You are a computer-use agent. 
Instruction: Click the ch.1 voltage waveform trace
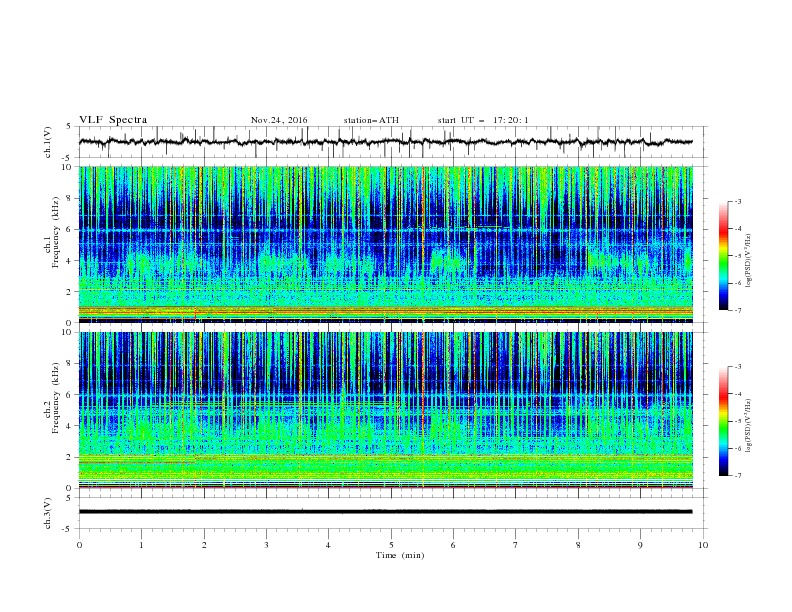tap(386, 142)
